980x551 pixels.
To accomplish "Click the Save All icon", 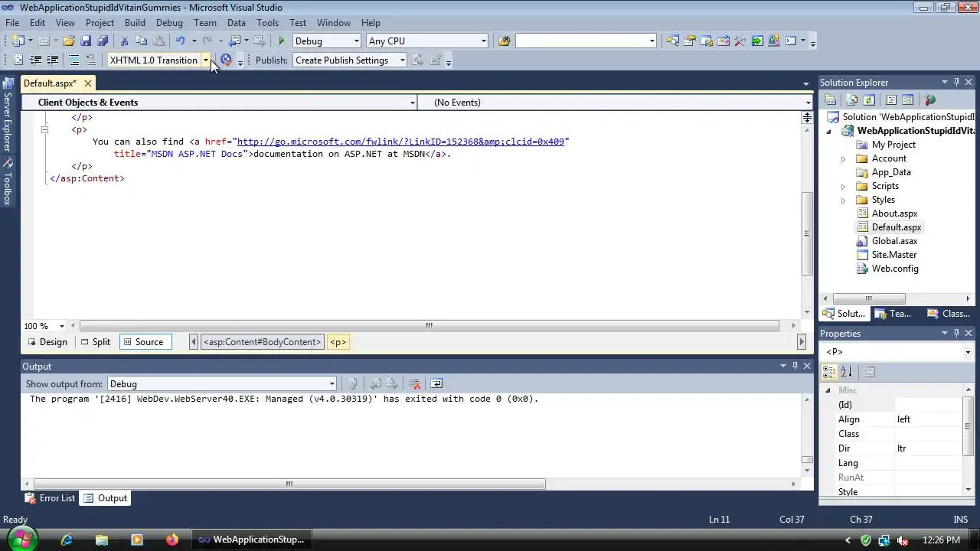I will [102, 41].
